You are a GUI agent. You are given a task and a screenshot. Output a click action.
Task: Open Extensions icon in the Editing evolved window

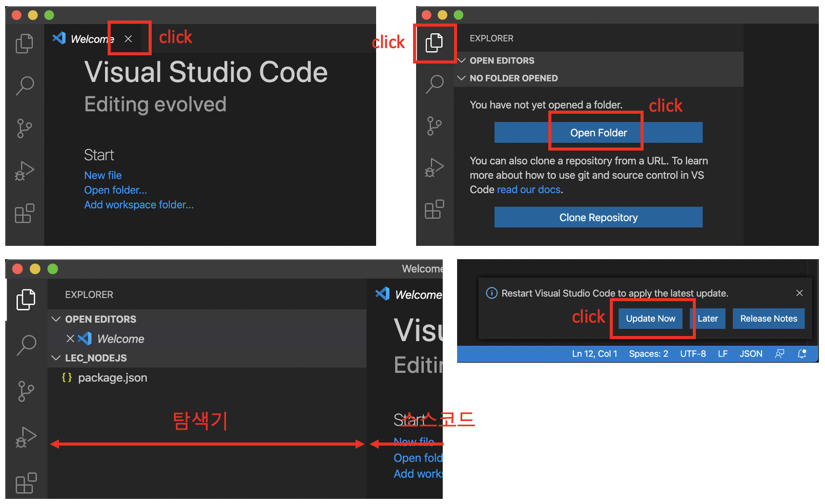tap(24, 213)
